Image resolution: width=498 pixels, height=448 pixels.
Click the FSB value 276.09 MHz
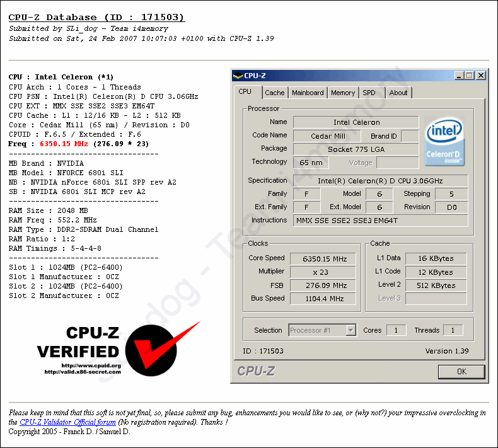[323, 285]
